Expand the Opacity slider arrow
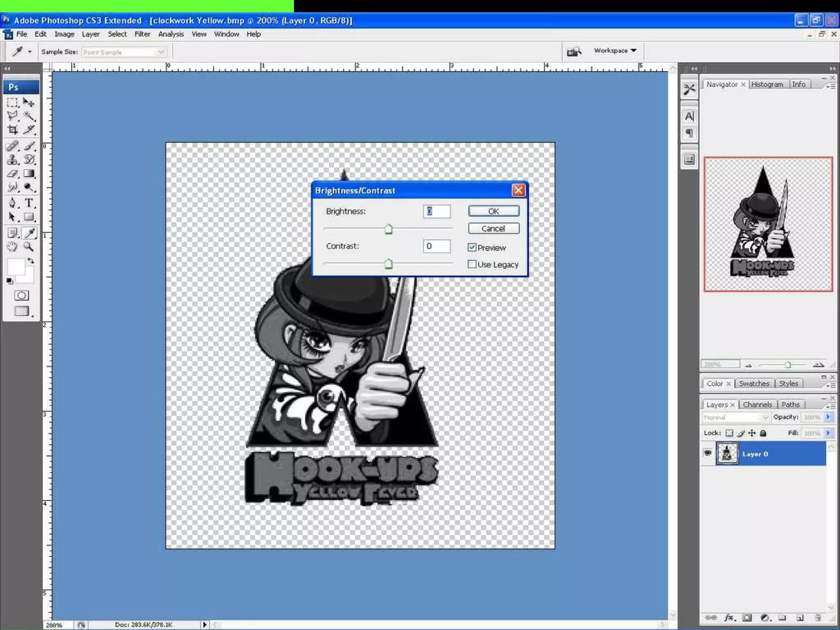Screen dimensions: 840x630 tap(828, 417)
